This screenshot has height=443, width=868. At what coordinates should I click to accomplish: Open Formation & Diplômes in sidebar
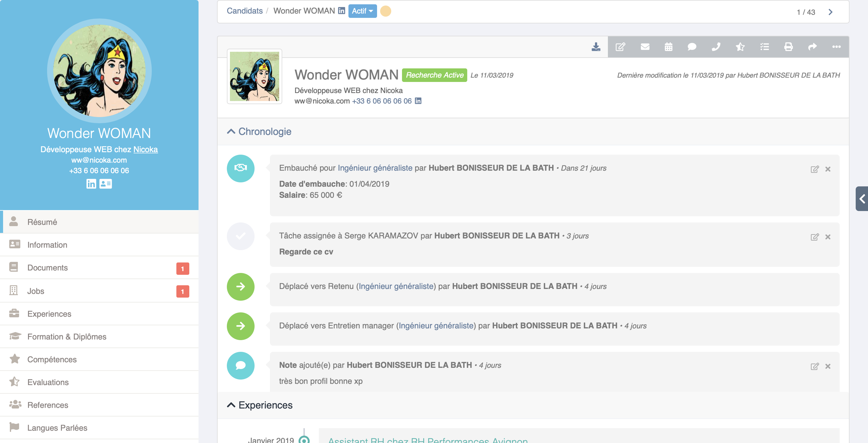click(99, 337)
